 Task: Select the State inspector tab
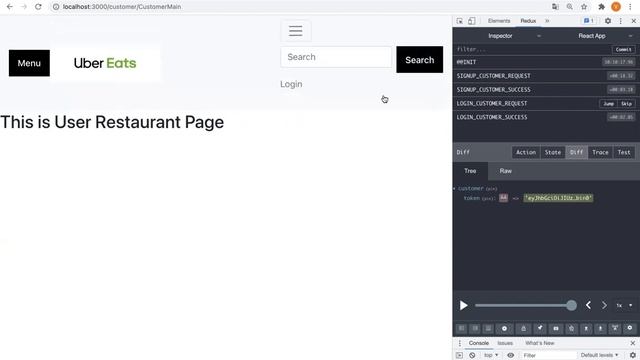pos(553,152)
